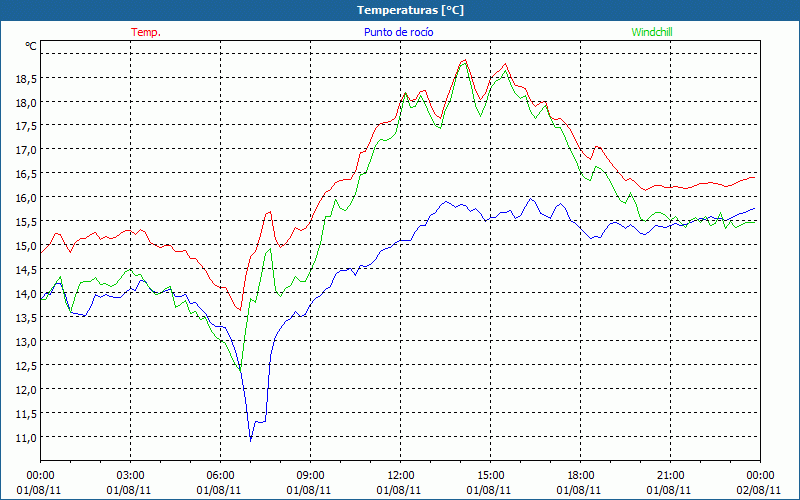Click the 02/08/11 date label
Viewport: 800px width, 500px height.
(x=759, y=490)
